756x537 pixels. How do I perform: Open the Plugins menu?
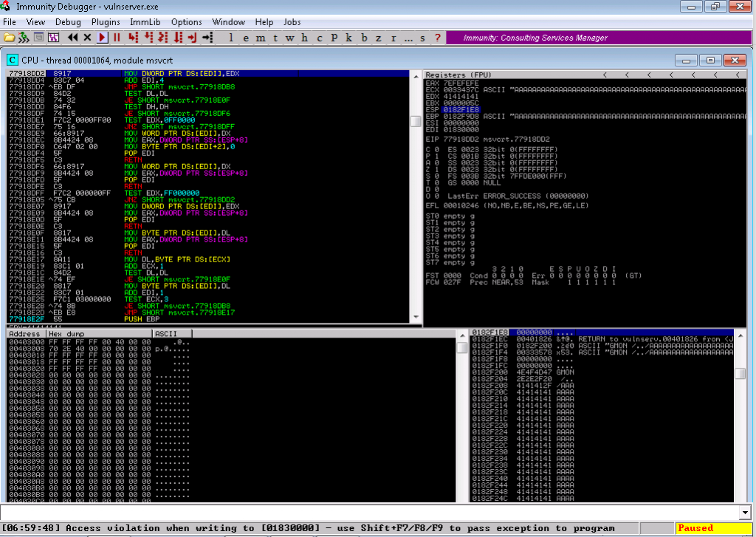pyautogui.click(x=106, y=21)
